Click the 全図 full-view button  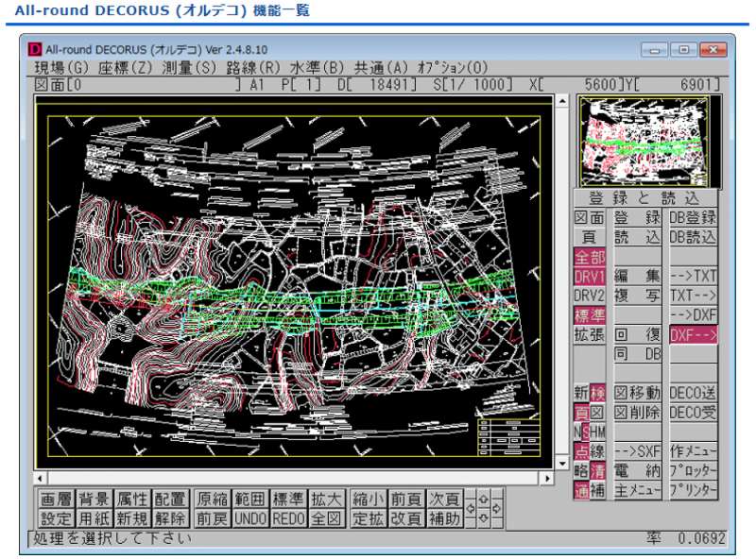tap(325, 518)
